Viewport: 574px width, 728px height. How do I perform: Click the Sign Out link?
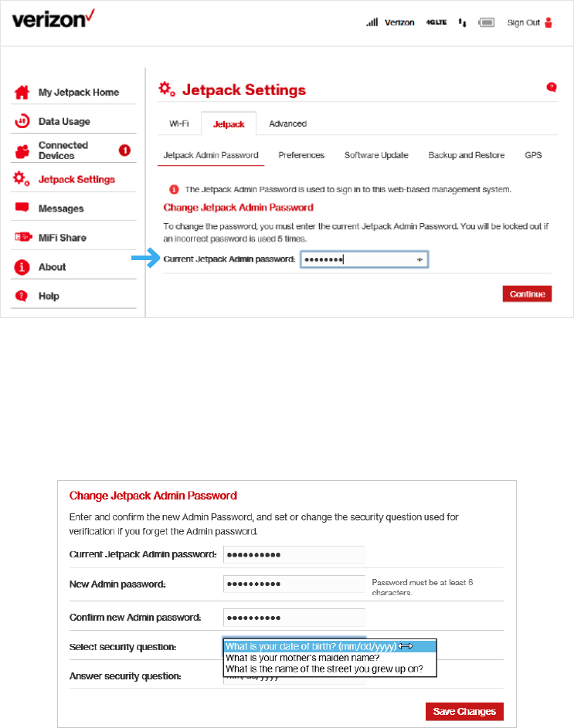[x=523, y=22]
